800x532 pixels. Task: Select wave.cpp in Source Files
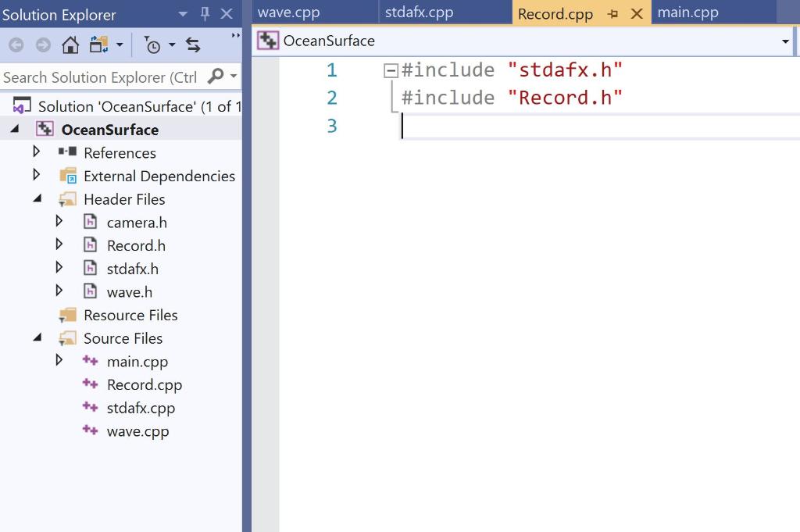click(x=137, y=431)
